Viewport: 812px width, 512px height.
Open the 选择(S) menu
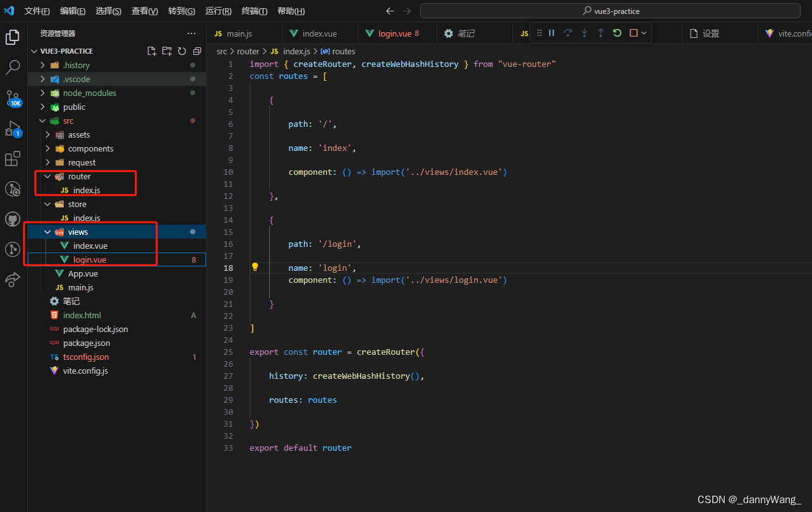[x=109, y=11]
